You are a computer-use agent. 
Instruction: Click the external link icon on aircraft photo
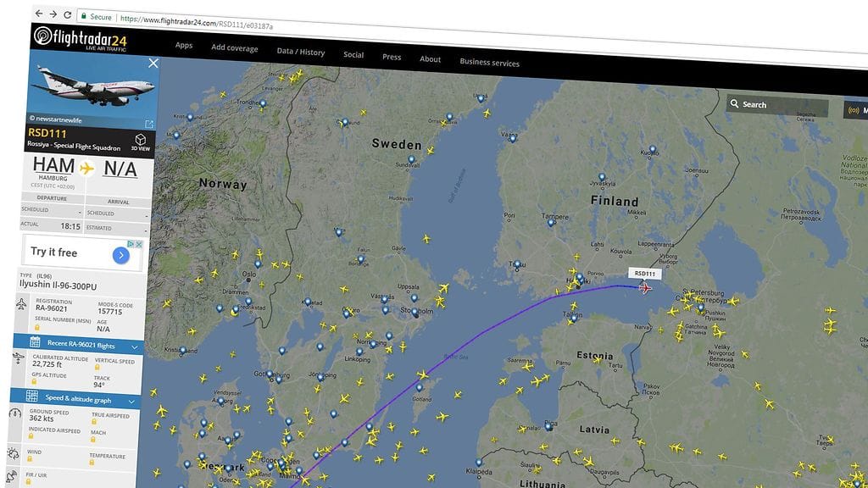tap(149, 125)
